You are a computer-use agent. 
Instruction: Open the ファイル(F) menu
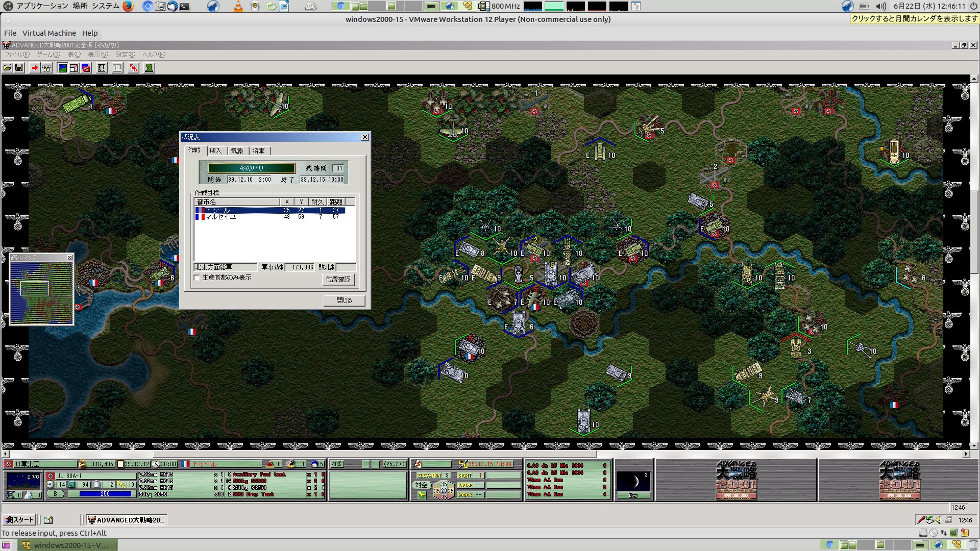pos(17,55)
